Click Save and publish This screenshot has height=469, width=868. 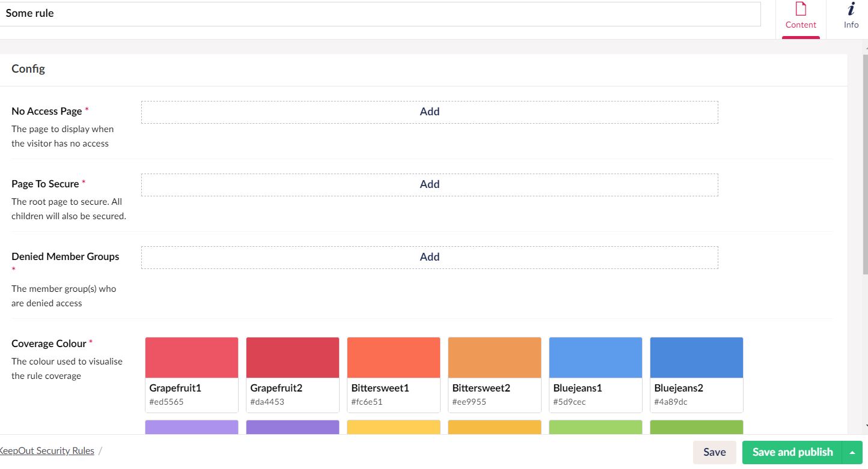(x=792, y=452)
